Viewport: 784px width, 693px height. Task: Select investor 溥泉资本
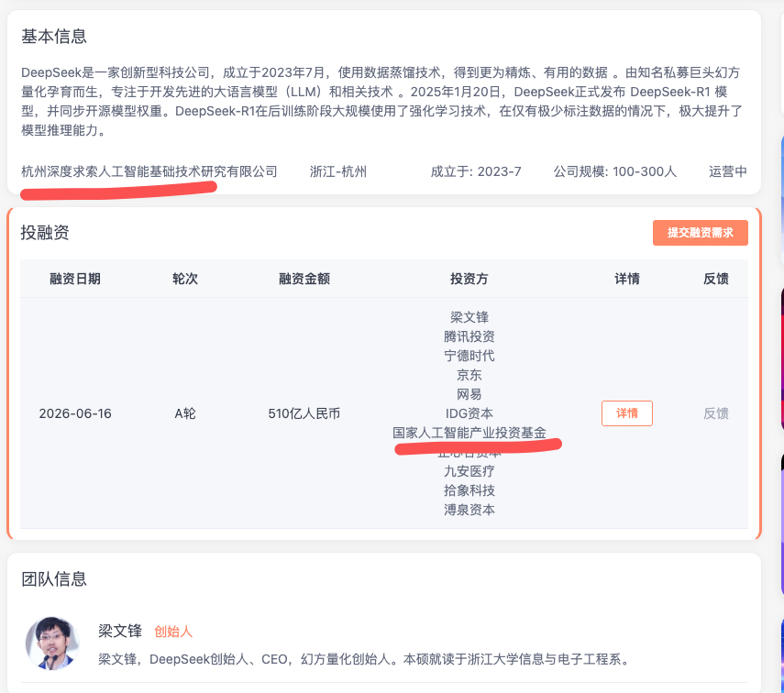[469, 510]
